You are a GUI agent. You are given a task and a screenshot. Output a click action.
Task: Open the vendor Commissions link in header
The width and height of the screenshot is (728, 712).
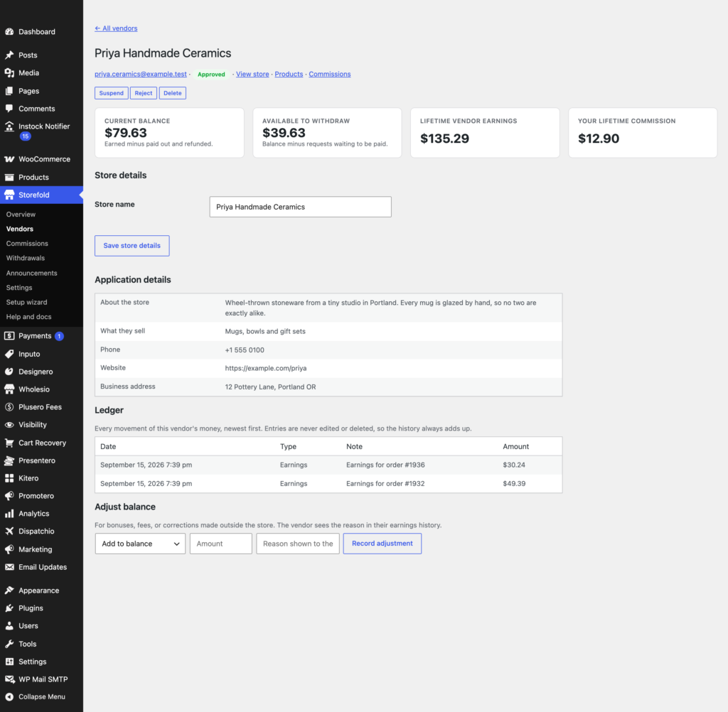330,74
